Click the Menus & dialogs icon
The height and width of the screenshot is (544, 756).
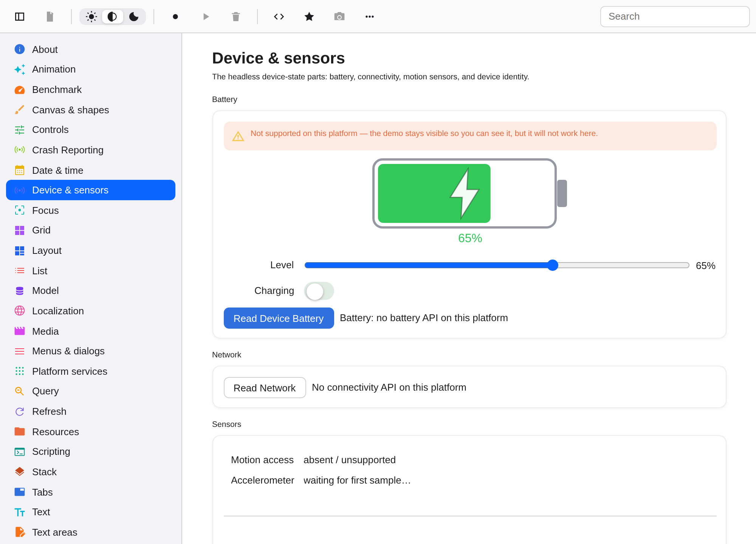tap(20, 351)
